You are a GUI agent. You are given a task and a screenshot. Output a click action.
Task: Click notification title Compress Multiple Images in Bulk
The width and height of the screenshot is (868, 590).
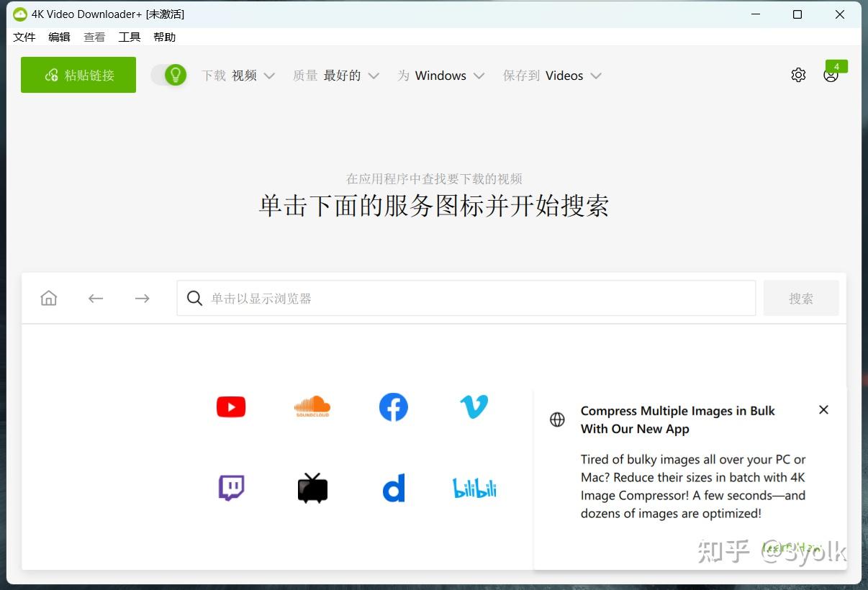point(678,419)
